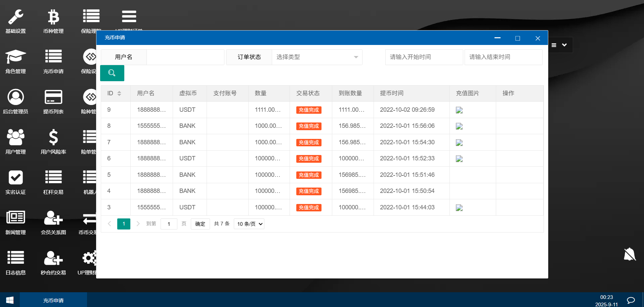Click the 用户名 search input field

(x=185, y=57)
